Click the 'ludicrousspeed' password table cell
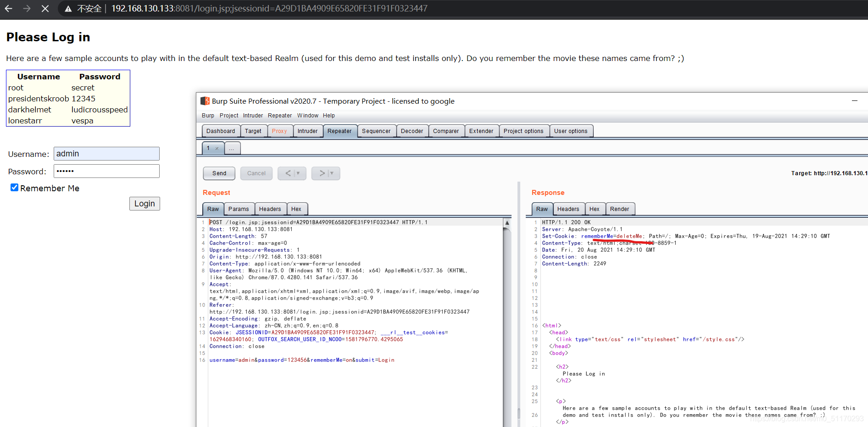Image resolution: width=868 pixels, height=427 pixels. point(100,110)
